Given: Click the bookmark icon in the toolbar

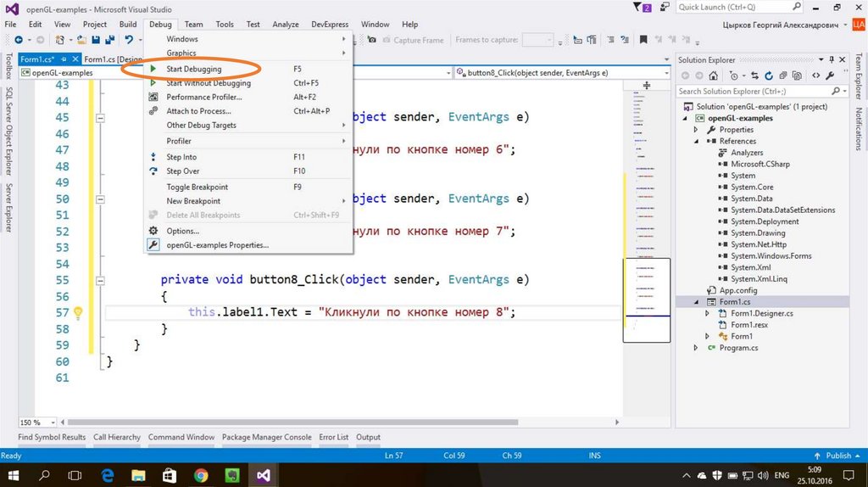Looking at the screenshot, I should (x=643, y=40).
